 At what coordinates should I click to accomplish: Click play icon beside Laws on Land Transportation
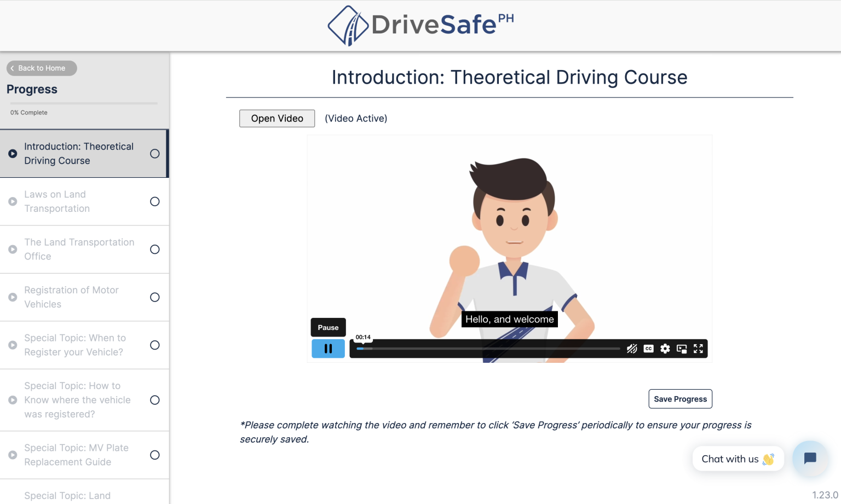12,201
